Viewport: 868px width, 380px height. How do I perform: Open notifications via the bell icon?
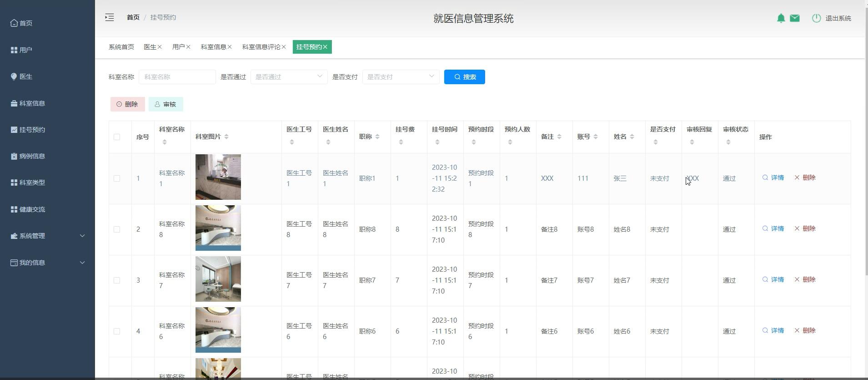(x=781, y=18)
